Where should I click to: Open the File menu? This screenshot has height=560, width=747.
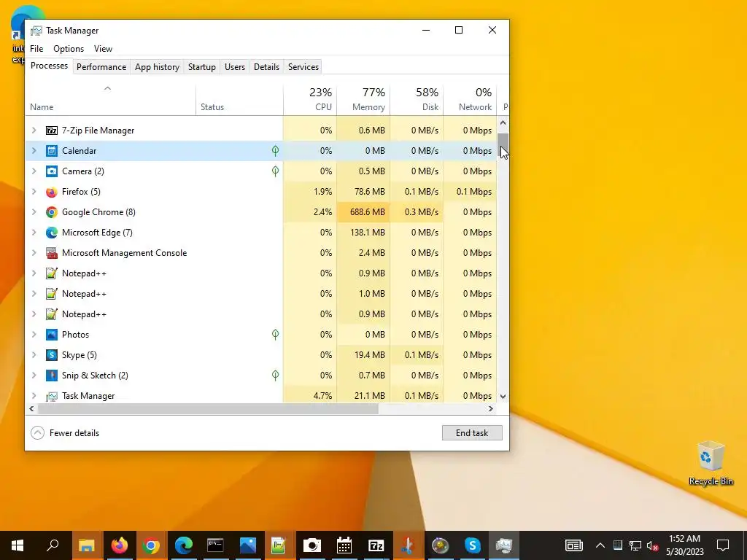coord(36,49)
